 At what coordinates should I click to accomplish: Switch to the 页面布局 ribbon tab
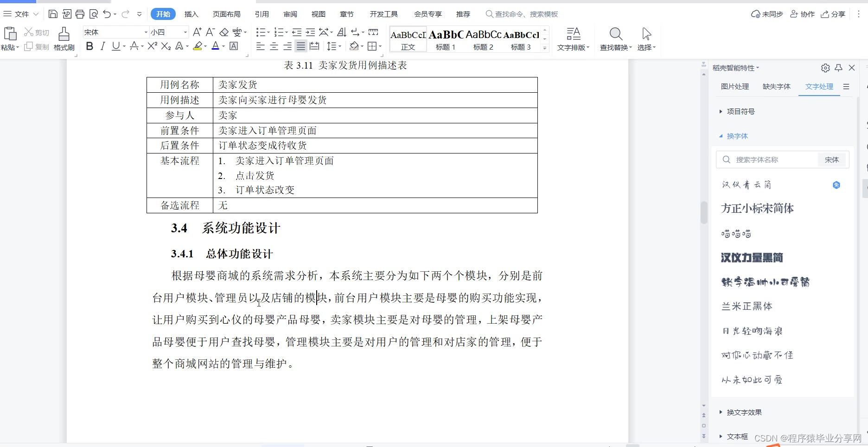click(226, 14)
